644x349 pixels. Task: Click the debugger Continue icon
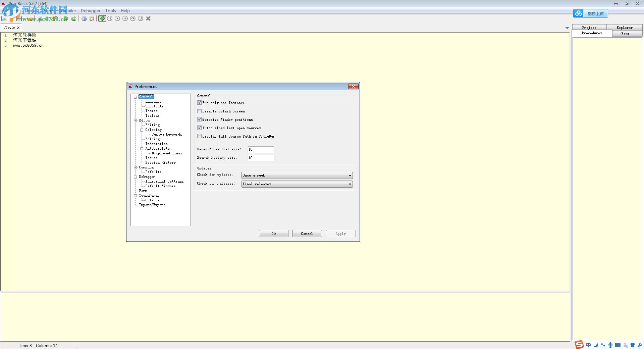(117, 18)
